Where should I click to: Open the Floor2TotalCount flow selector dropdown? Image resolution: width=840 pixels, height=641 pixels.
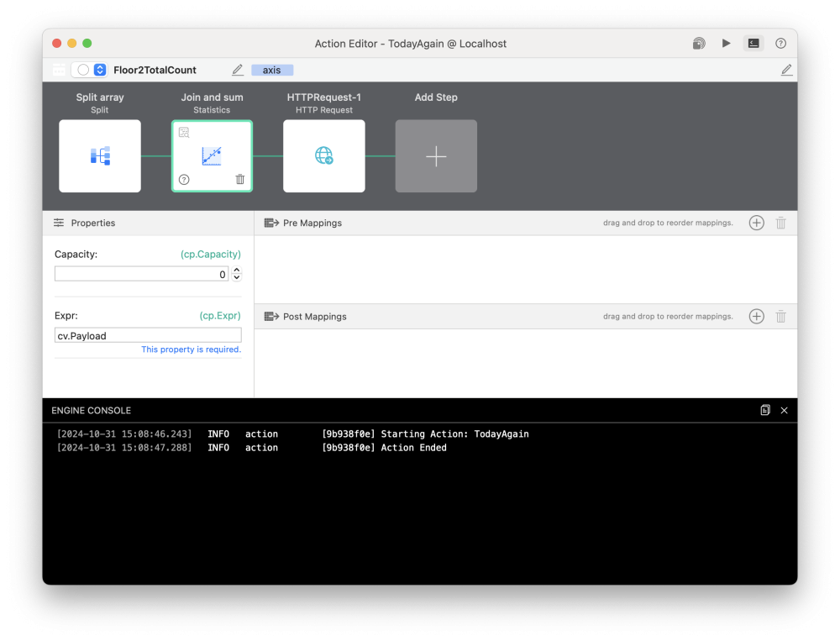[x=100, y=70]
